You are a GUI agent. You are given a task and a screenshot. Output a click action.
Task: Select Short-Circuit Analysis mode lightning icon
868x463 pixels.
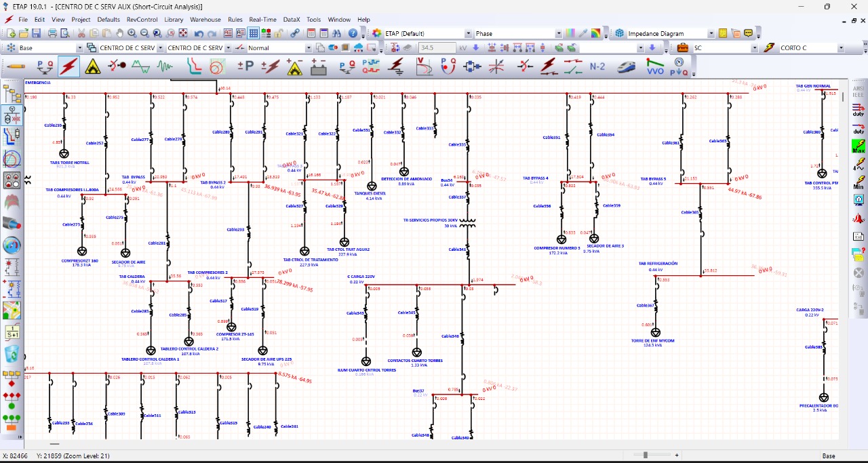click(68, 66)
